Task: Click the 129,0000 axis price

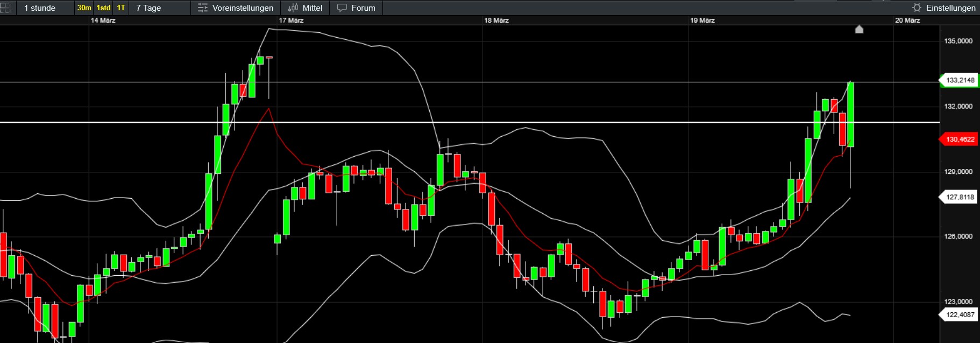Action: pos(958,172)
